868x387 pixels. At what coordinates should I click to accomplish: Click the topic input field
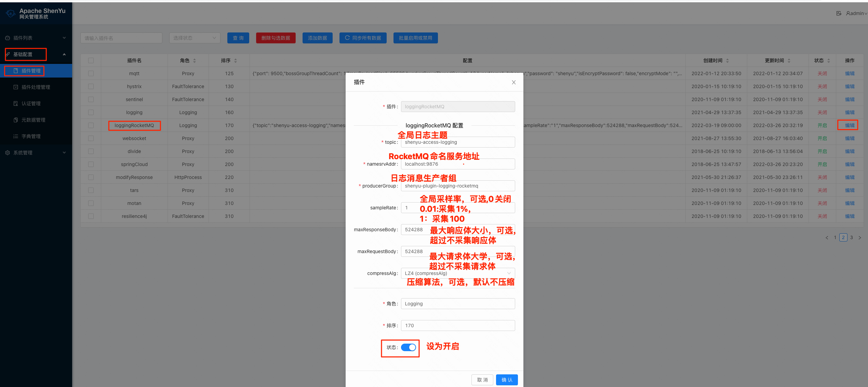click(458, 142)
